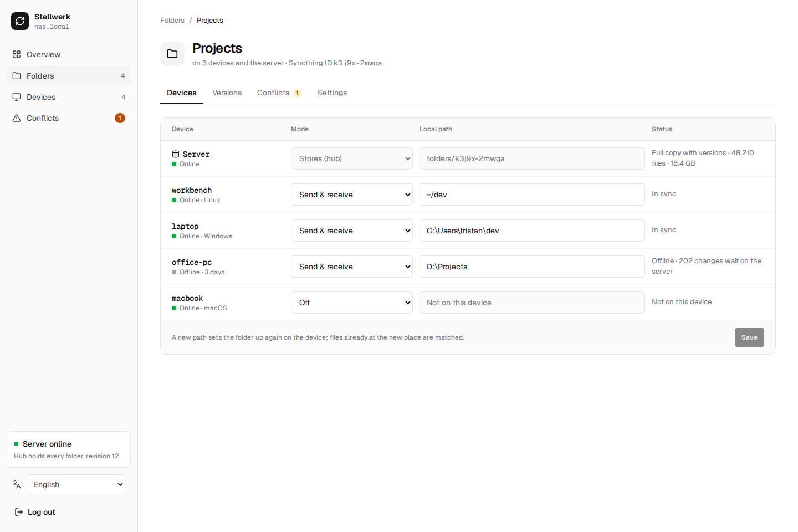Click the Server local path field
Screen dimensions: 798x532
click(532, 158)
